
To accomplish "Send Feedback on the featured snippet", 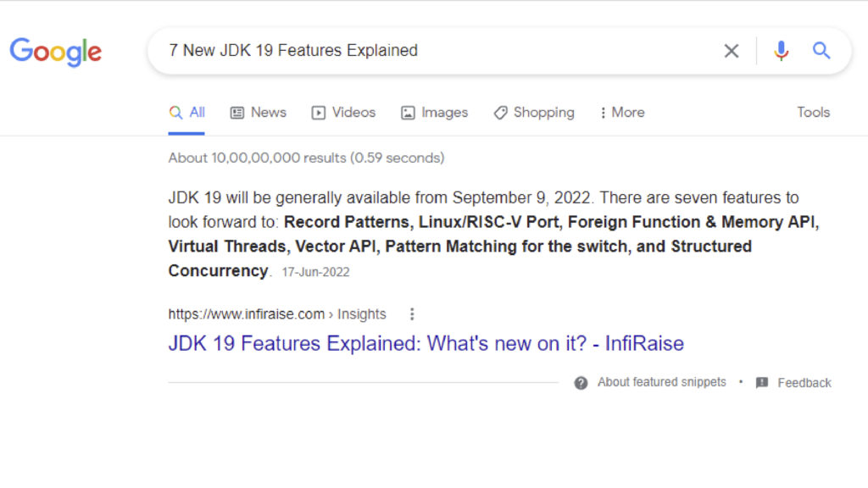I will pyautogui.click(x=804, y=383).
